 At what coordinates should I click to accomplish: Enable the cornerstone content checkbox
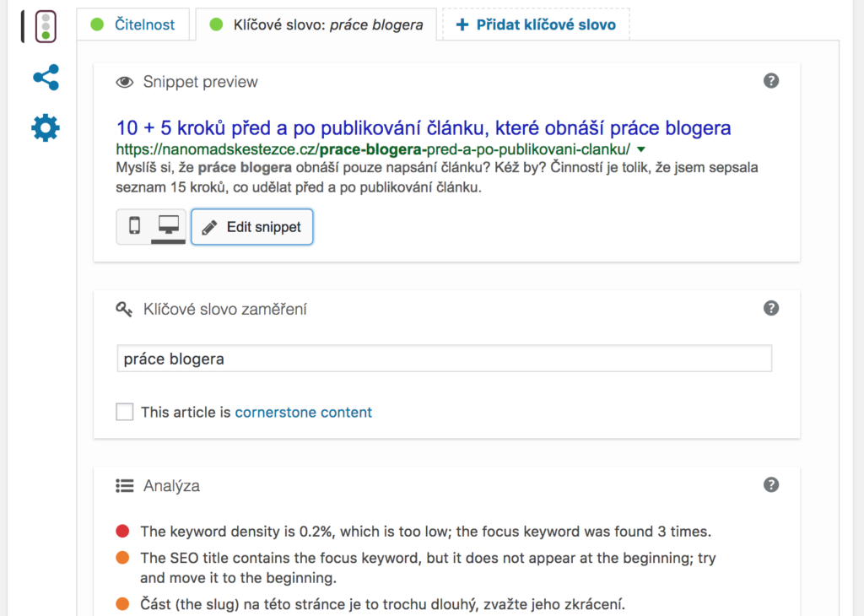coord(124,412)
